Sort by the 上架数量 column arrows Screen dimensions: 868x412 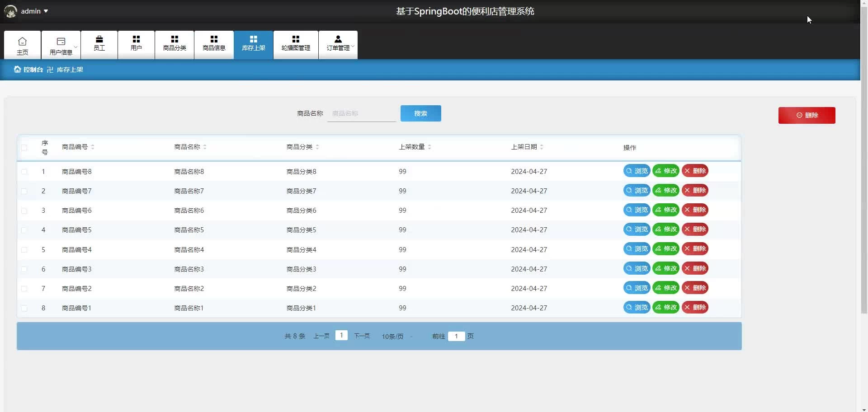tap(429, 147)
